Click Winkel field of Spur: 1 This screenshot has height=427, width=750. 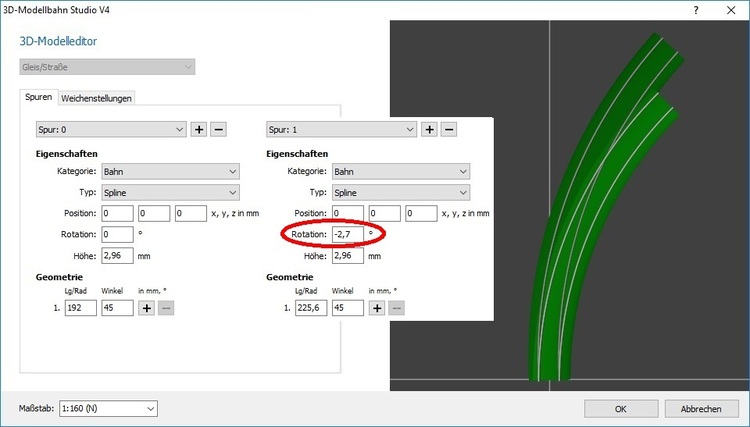tap(348, 308)
